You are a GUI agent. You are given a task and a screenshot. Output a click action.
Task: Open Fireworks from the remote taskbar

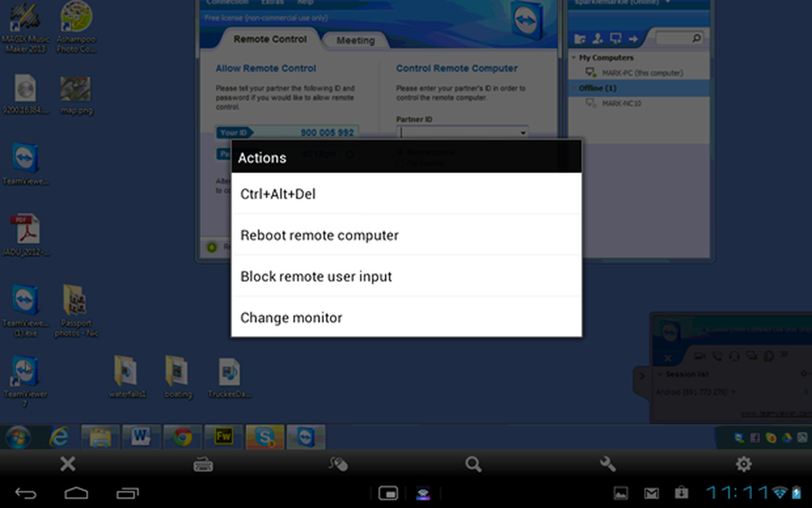(x=223, y=437)
